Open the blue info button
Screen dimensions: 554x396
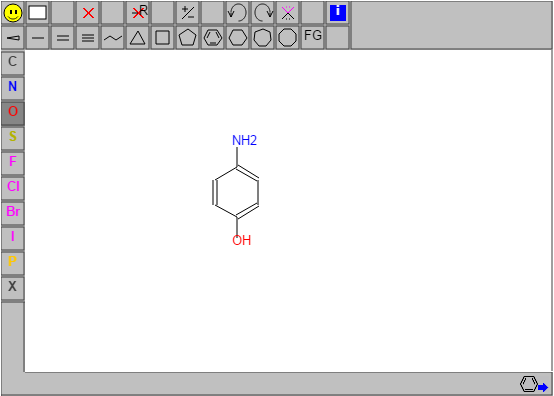(338, 13)
